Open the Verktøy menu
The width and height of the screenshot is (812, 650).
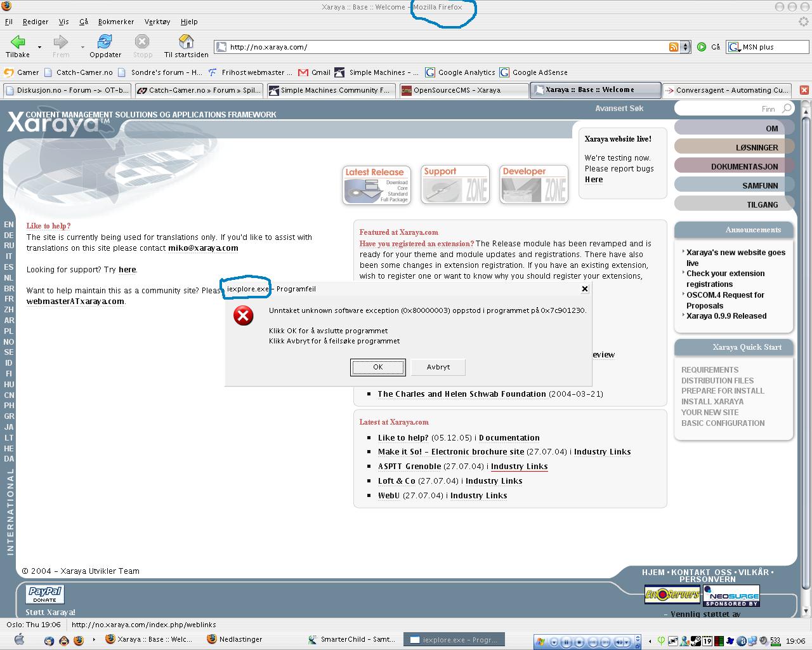(157, 22)
